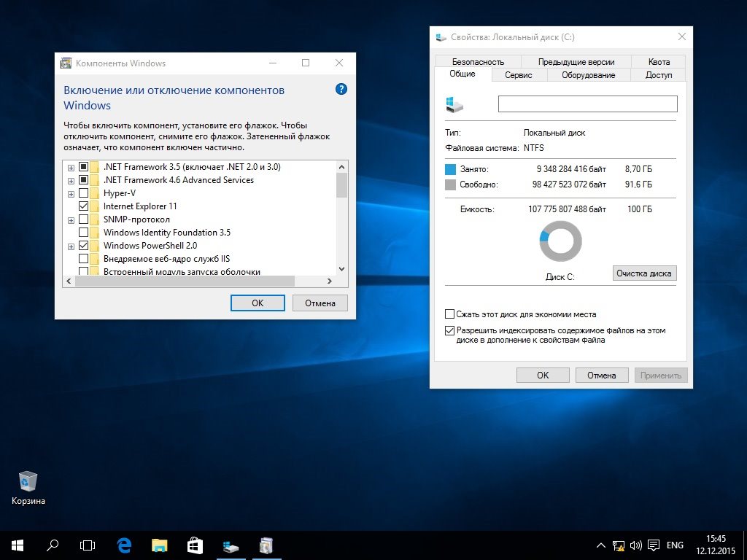Open the Windows Store taskbar icon
This screenshot has width=747, height=560.
(x=196, y=545)
